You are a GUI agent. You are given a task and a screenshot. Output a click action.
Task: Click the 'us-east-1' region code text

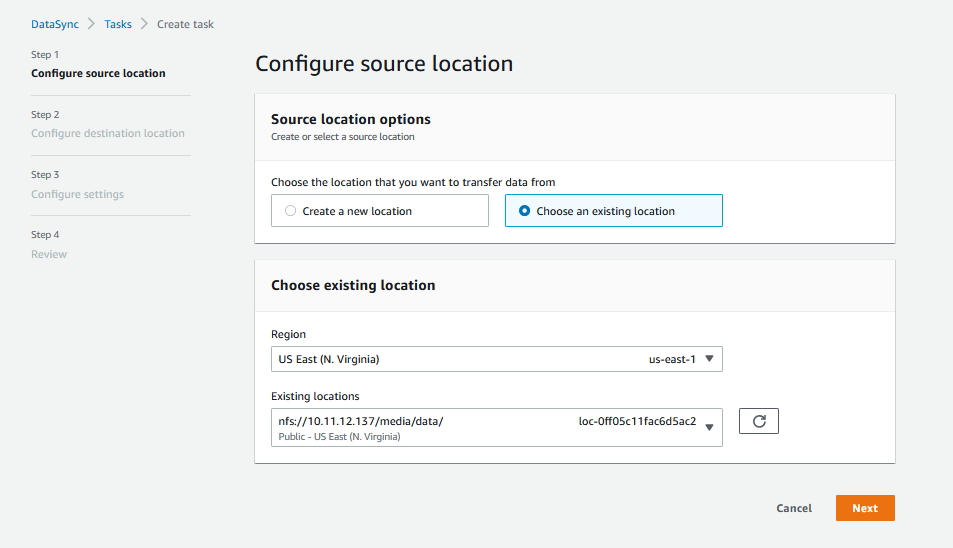pyautogui.click(x=672, y=359)
